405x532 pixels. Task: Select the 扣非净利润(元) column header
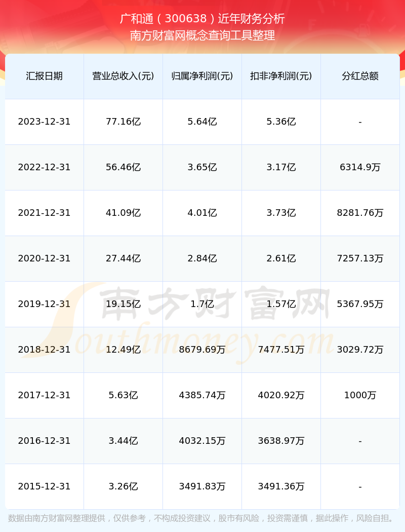pyautogui.click(x=281, y=76)
